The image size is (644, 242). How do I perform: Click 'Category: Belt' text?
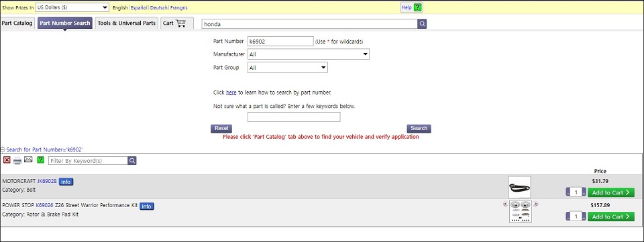click(x=19, y=190)
